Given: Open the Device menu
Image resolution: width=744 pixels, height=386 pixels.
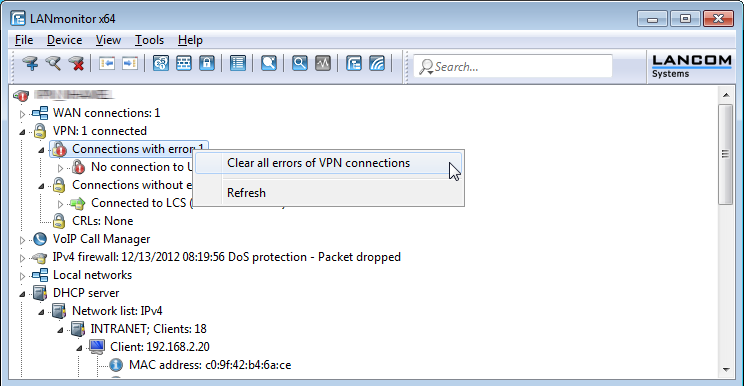Looking at the screenshot, I should tap(65, 40).
